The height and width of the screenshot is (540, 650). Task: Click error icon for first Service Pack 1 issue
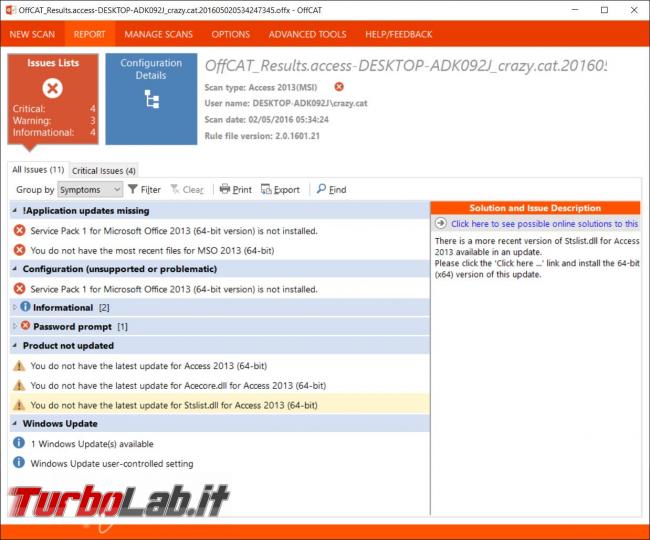click(x=19, y=230)
